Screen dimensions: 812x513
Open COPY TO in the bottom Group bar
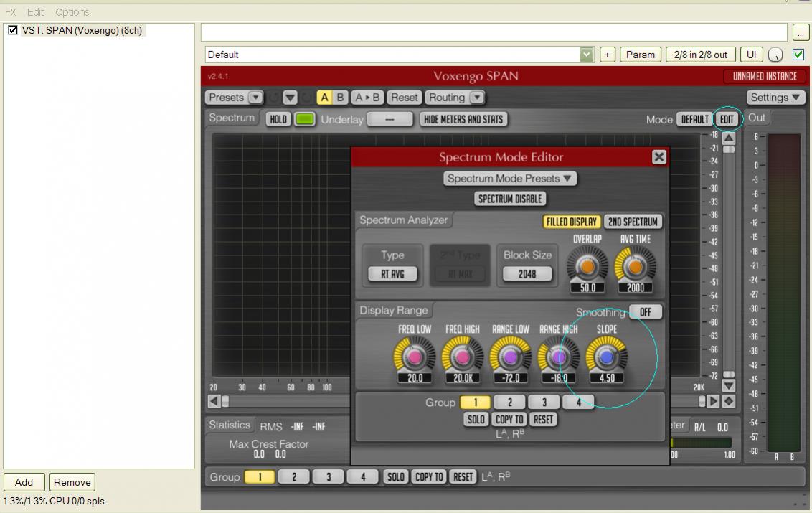(429, 476)
